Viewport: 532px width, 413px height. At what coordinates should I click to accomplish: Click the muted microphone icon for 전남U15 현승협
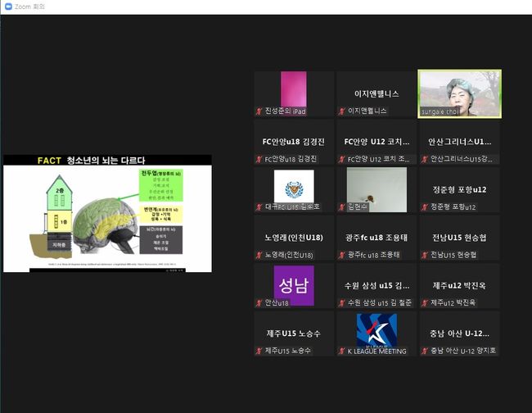click(x=425, y=255)
